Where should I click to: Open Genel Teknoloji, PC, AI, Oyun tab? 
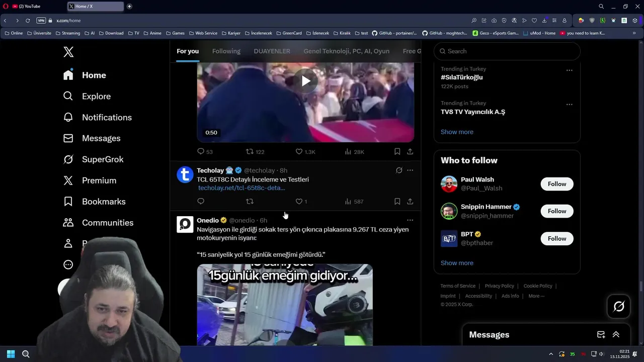click(346, 51)
